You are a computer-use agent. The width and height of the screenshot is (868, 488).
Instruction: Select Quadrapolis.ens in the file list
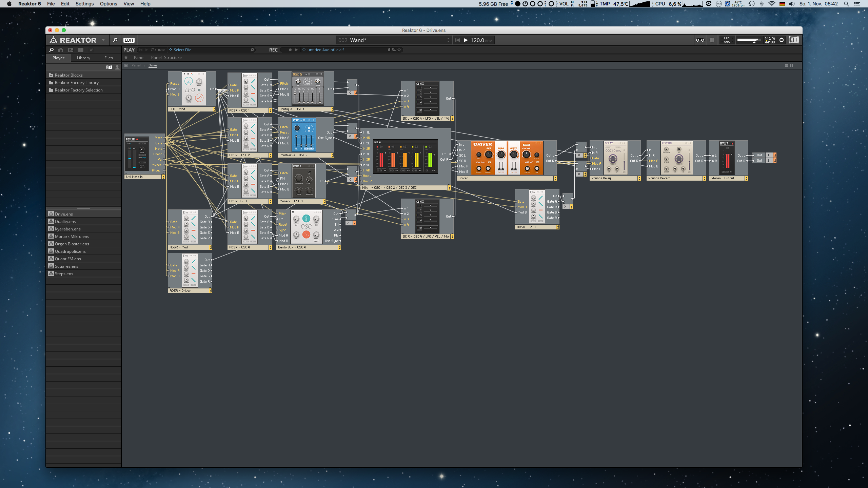click(x=83, y=251)
